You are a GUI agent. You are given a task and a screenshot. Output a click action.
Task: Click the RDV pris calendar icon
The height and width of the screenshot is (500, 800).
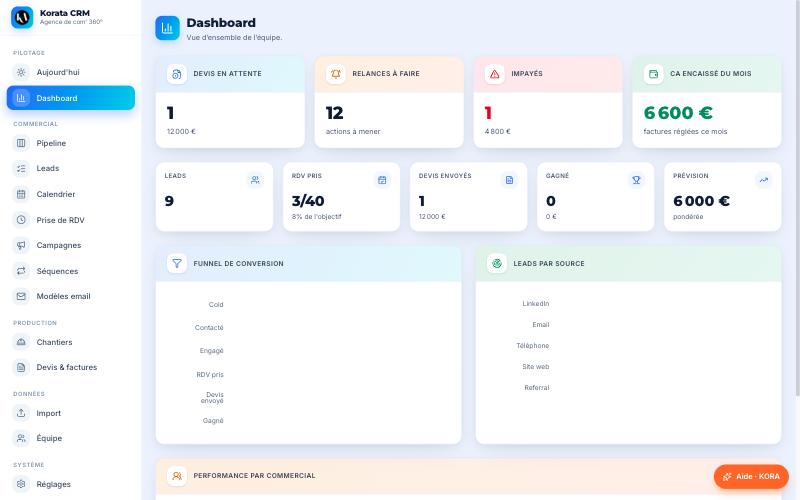(382, 180)
